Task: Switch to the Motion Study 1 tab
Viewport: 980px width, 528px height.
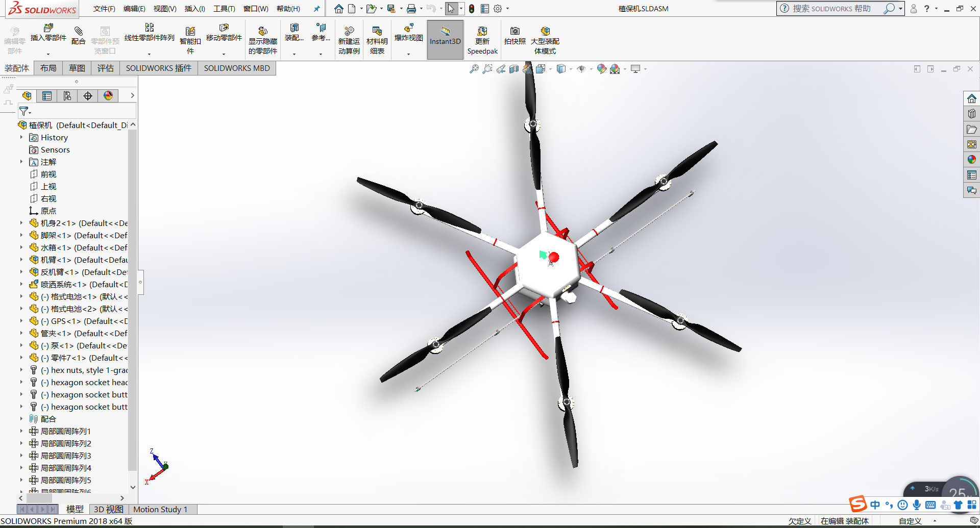Action: (160, 509)
